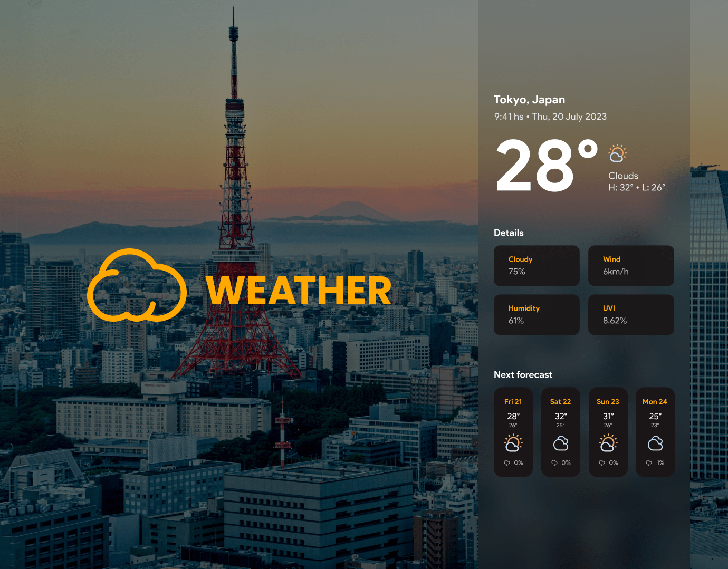728x569 pixels.
Task: Click the partly cloudy icon beside 28°
Action: point(617,153)
